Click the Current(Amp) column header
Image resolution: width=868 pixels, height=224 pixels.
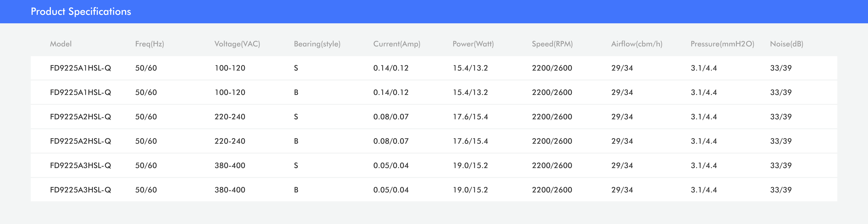click(397, 44)
